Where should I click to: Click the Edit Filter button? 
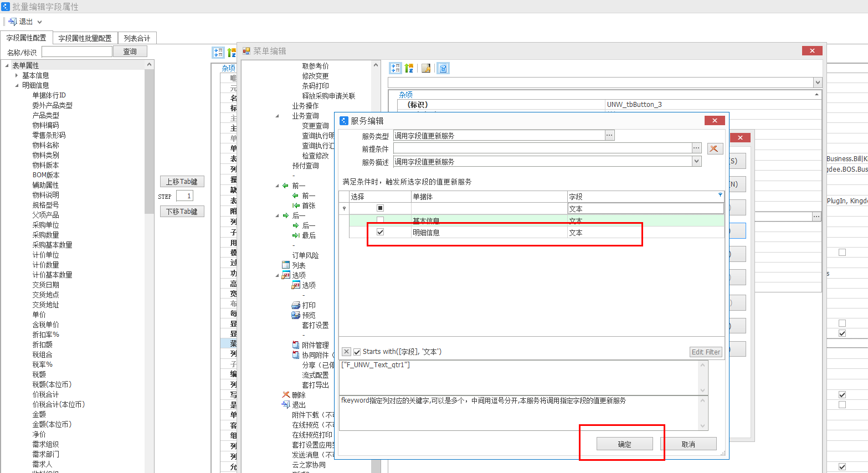click(x=706, y=352)
